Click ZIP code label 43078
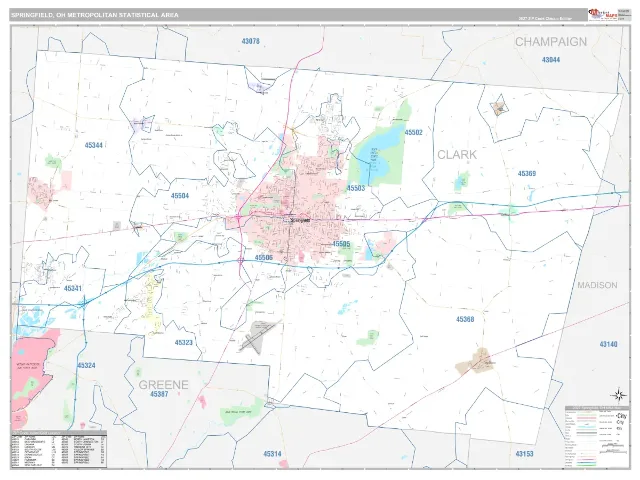 coord(250,41)
